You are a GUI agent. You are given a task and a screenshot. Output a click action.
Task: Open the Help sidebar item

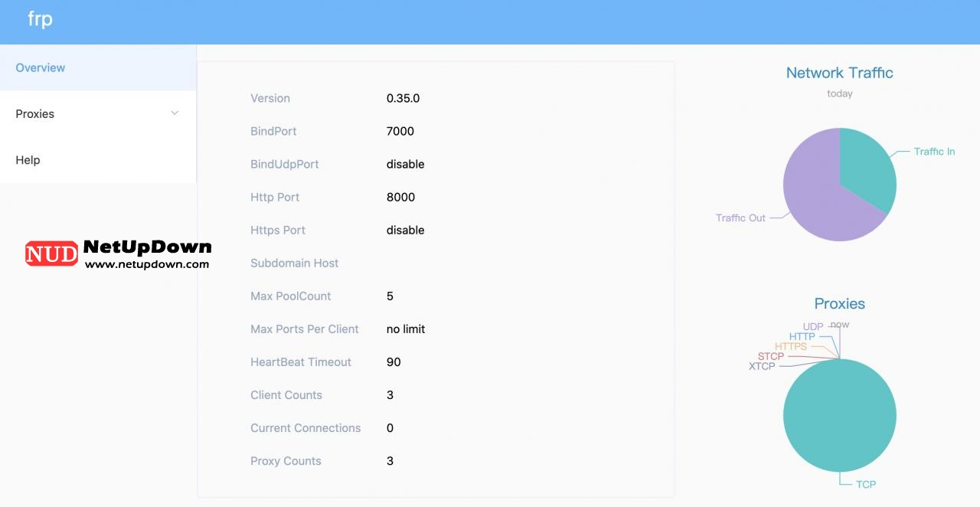pyautogui.click(x=98, y=160)
